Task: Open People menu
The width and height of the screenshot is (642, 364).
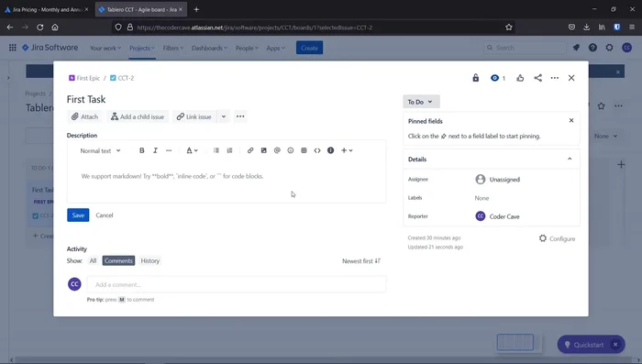Action: click(247, 48)
